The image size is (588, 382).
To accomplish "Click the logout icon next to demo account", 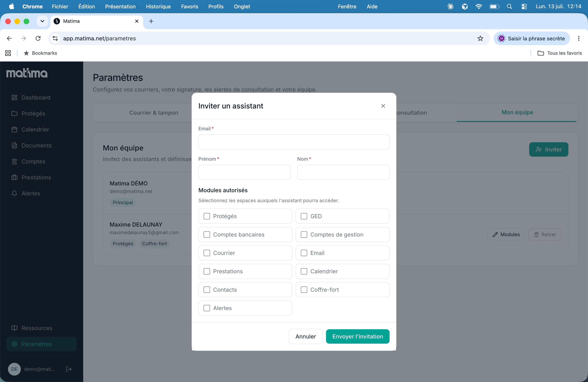I will 69,369.
